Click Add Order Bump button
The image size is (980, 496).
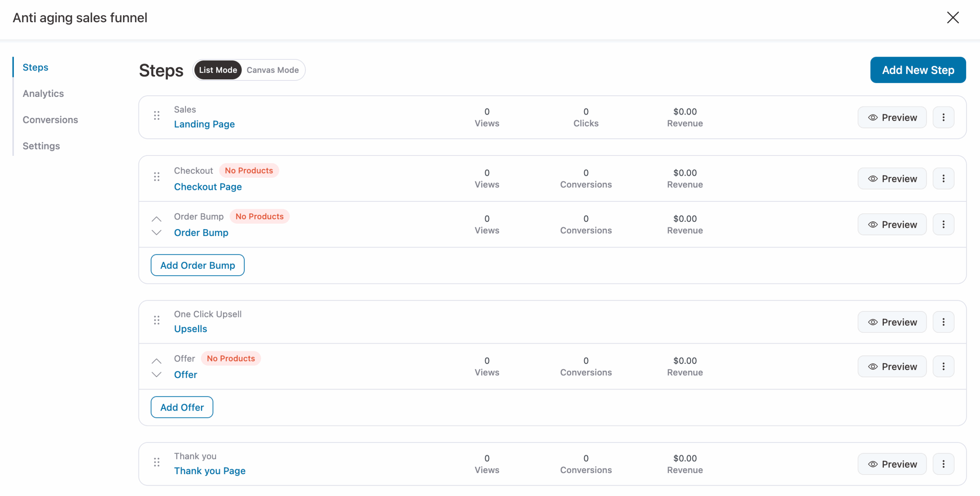click(198, 265)
